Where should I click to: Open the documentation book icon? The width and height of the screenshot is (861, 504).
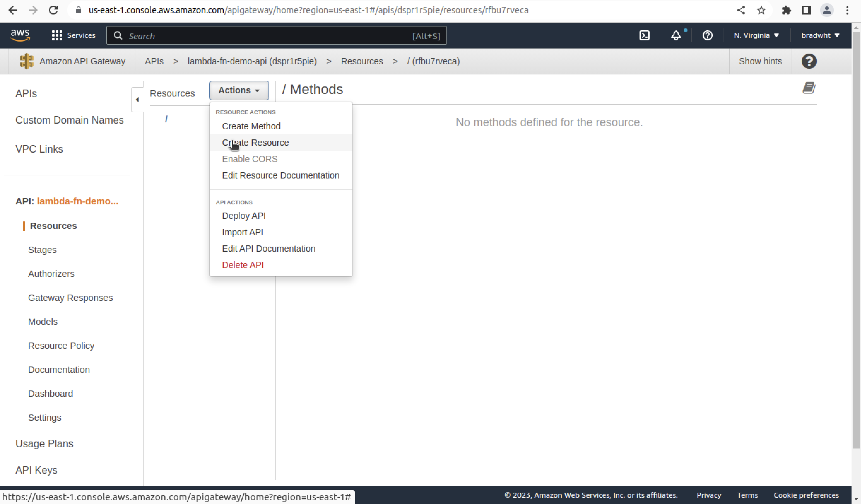809,88
